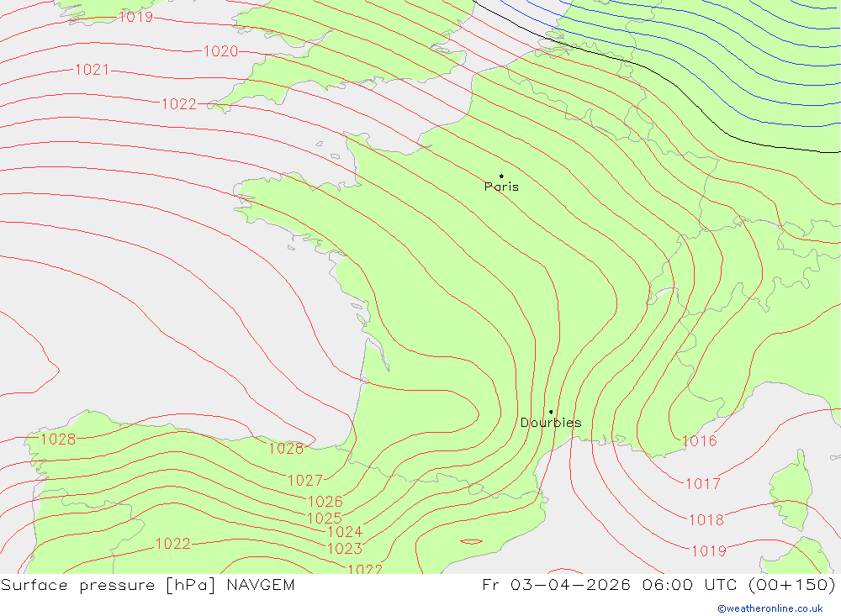Click the 1019 label above the 1020 label
This screenshot has height=616, width=841.
coord(135,17)
